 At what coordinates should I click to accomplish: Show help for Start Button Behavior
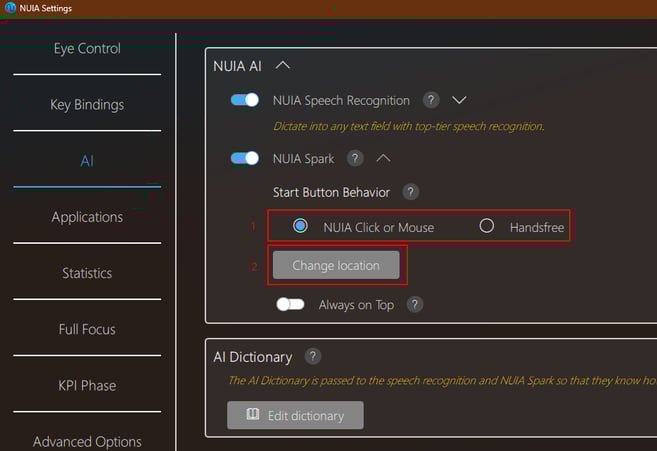(411, 192)
